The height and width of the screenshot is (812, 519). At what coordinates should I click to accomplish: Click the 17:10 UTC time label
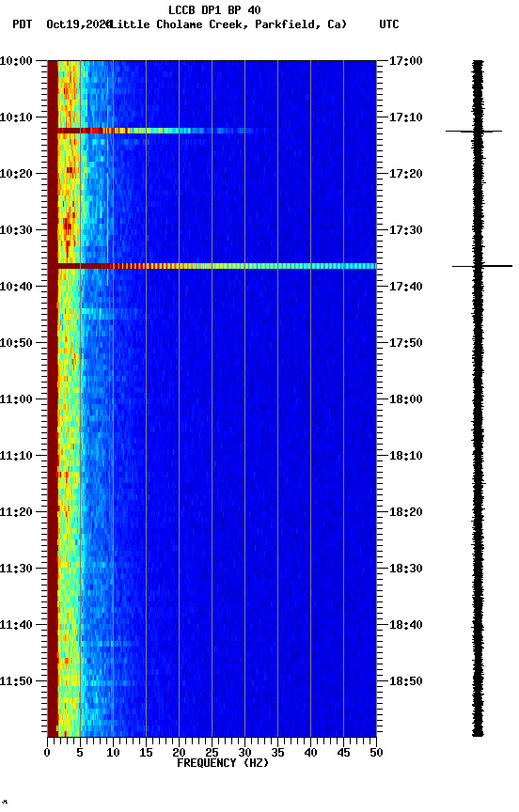tap(406, 117)
